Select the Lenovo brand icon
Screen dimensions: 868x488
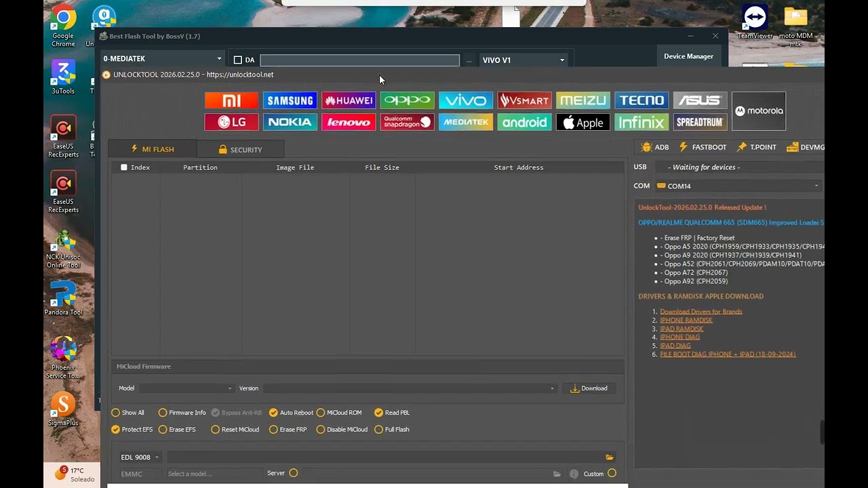349,122
